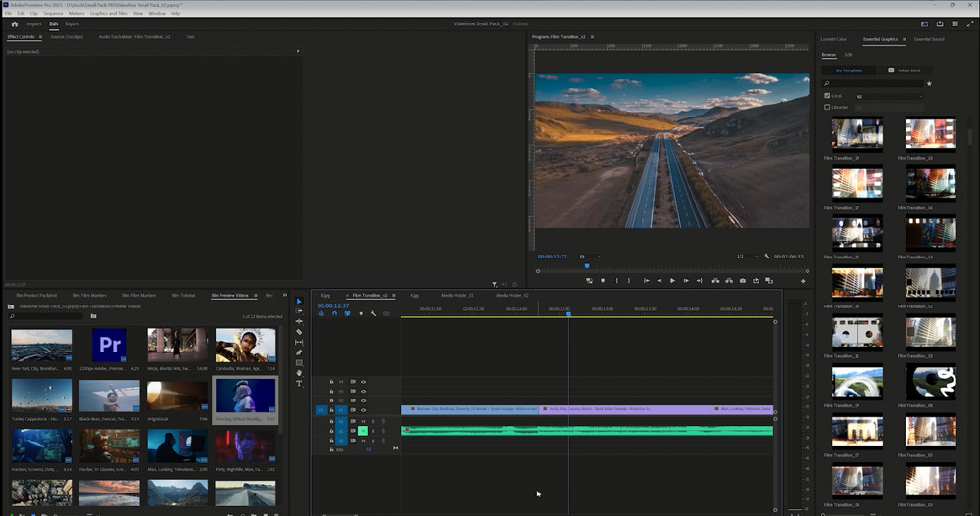Viewport: 980px width, 516px height.
Task: Select the Track Select Forward tool
Action: 299,311
